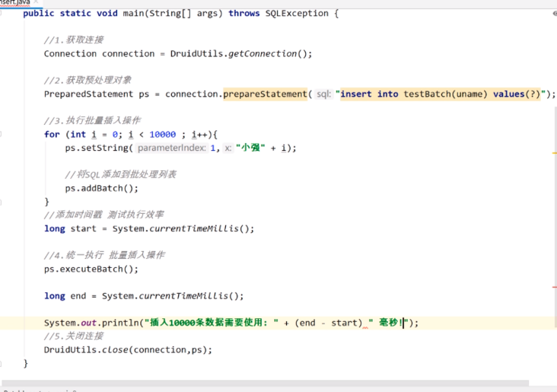Click the getConnection method call
This screenshot has height=392, width=557.
(x=268, y=54)
